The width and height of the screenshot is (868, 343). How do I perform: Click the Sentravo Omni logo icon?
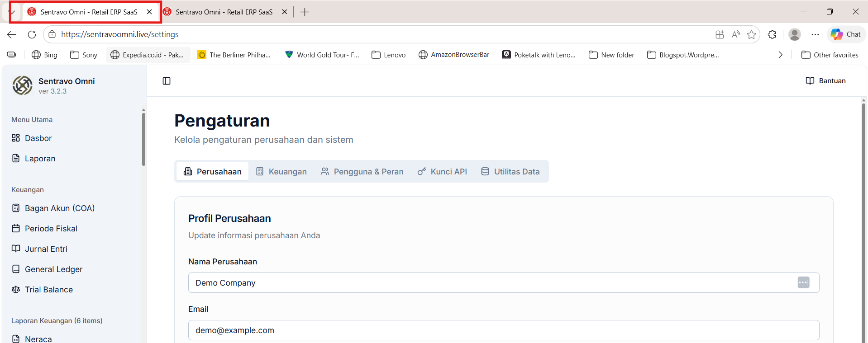click(x=22, y=85)
